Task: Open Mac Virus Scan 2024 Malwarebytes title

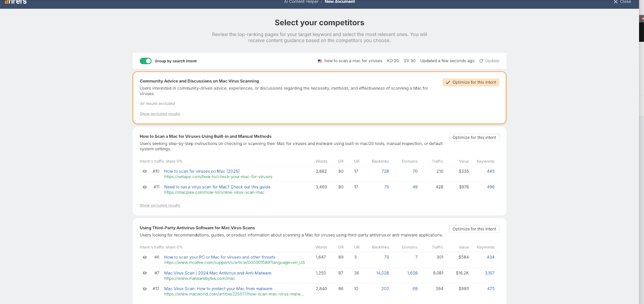Action: pos(218,273)
